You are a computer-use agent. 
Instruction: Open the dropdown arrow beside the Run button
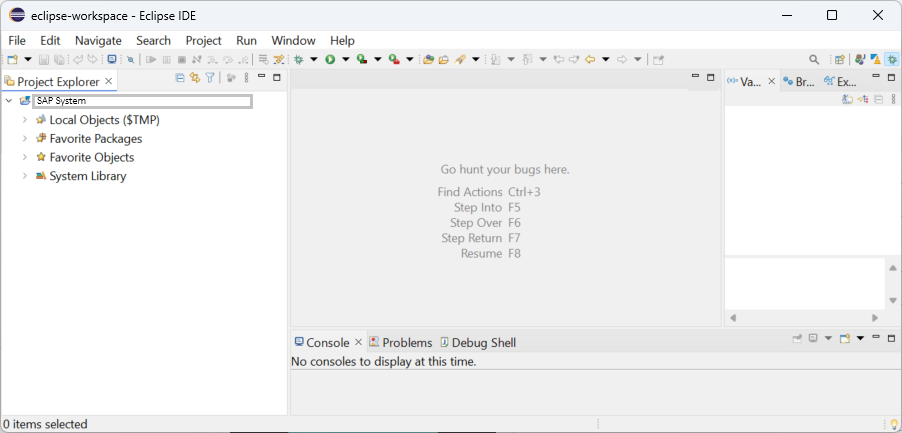(346, 60)
